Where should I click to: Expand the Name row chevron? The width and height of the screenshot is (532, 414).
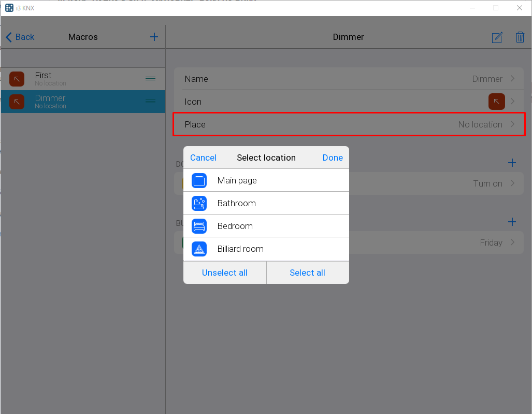[512, 79]
